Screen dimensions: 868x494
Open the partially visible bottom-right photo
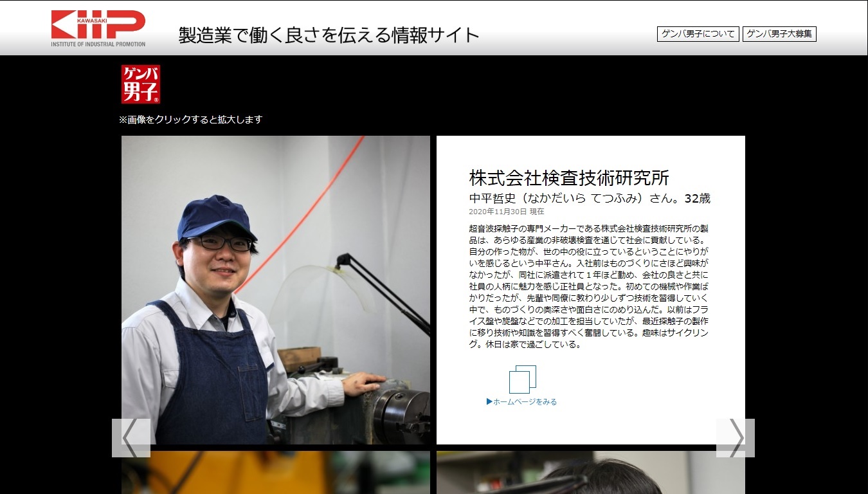[x=591, y=472]
